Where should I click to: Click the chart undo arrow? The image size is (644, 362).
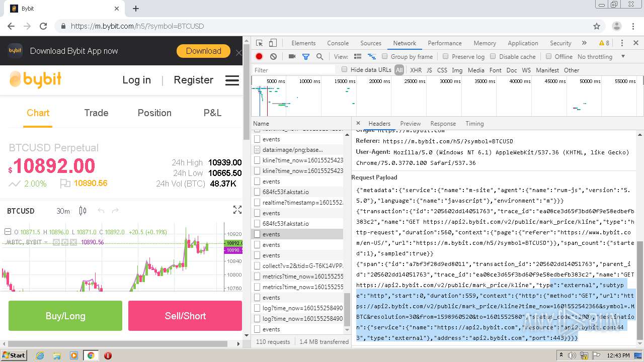(x=101, y=211)
